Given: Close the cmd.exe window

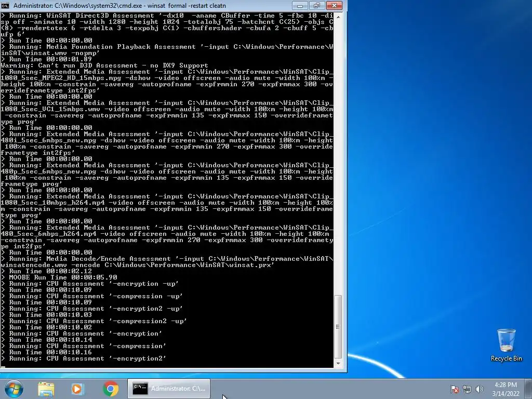Looking at the screenshot, I should pyautogui.click(x=334, y=5).
